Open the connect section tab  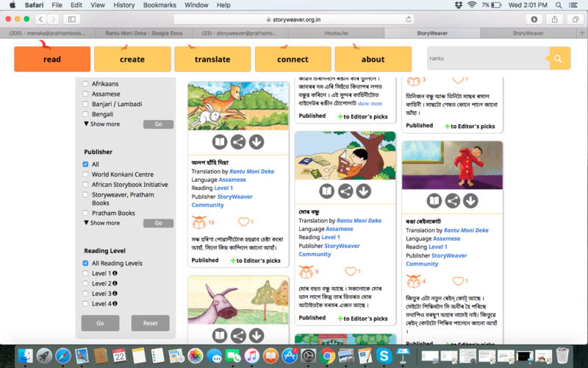tap(293, 59)
